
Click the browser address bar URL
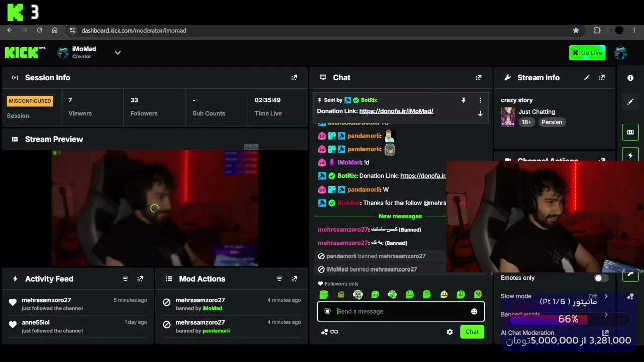tap(134, 30)
